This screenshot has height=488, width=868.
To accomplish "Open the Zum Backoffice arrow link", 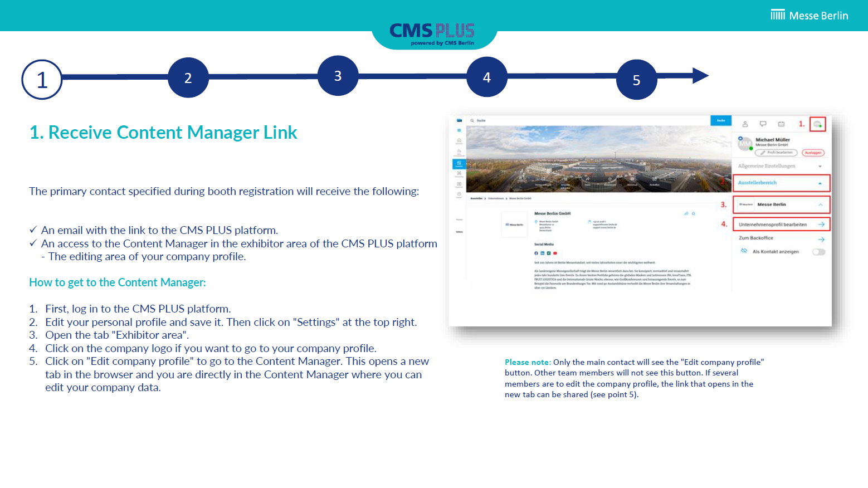I will [821, 240].
